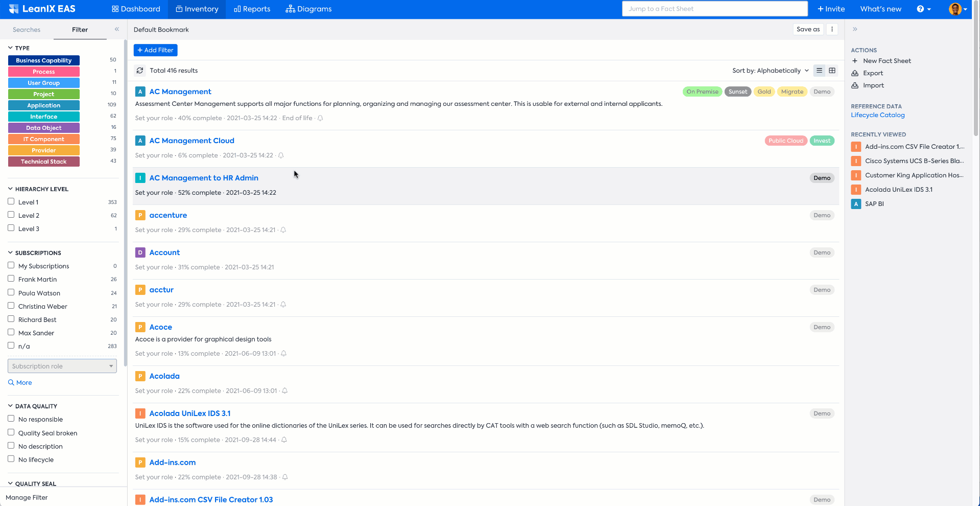
Task: Open the What's new link
Action: [x=880, y=9]
